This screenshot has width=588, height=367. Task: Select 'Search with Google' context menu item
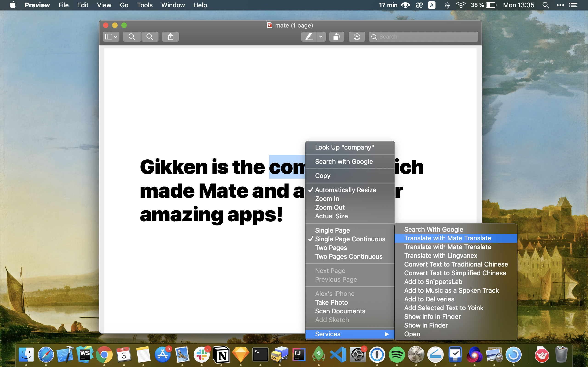click(x=344, y=161)
